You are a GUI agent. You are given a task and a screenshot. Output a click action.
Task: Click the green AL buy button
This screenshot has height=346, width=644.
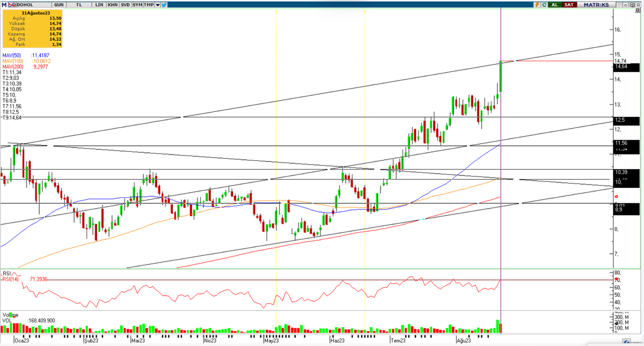555,4
